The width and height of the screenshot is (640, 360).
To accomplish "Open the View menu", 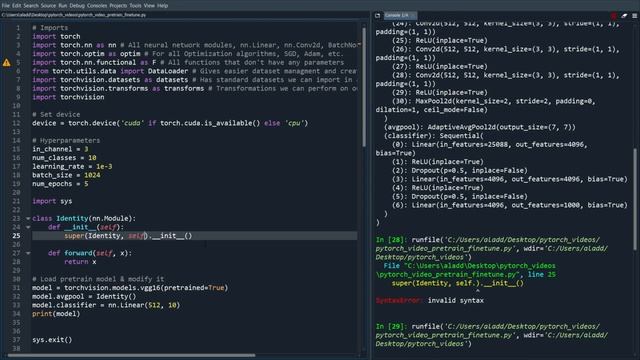I will click(149, 5).
